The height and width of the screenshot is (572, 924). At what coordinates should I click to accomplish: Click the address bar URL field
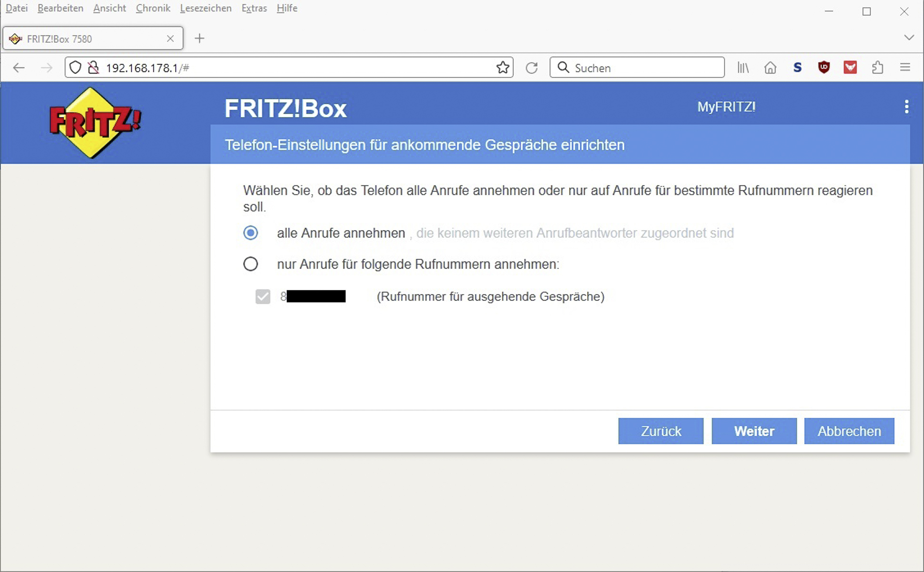click(289, 68)
